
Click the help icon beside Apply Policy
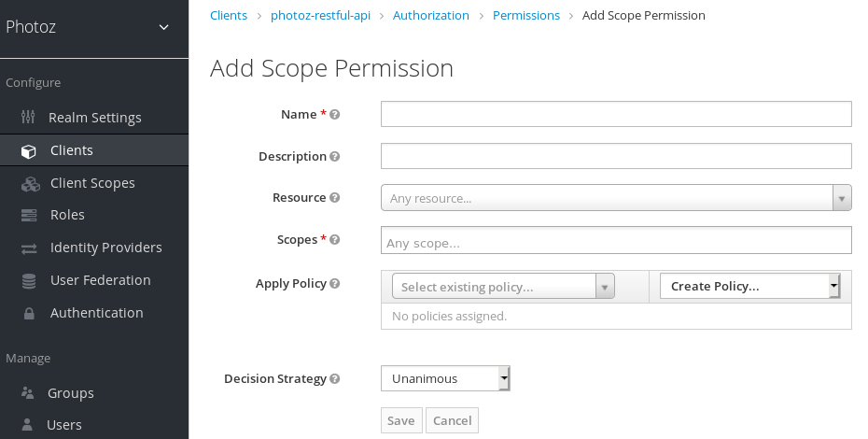[335, 284]
